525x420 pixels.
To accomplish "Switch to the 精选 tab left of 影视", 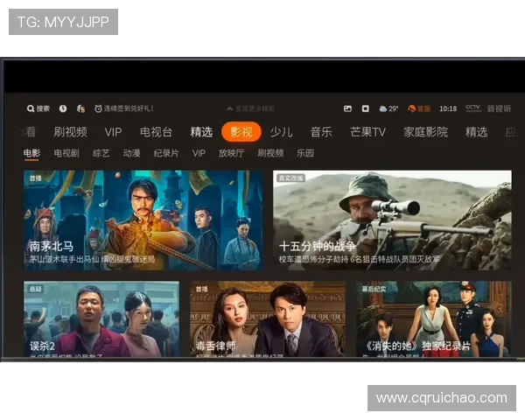I will pos(201,132).
